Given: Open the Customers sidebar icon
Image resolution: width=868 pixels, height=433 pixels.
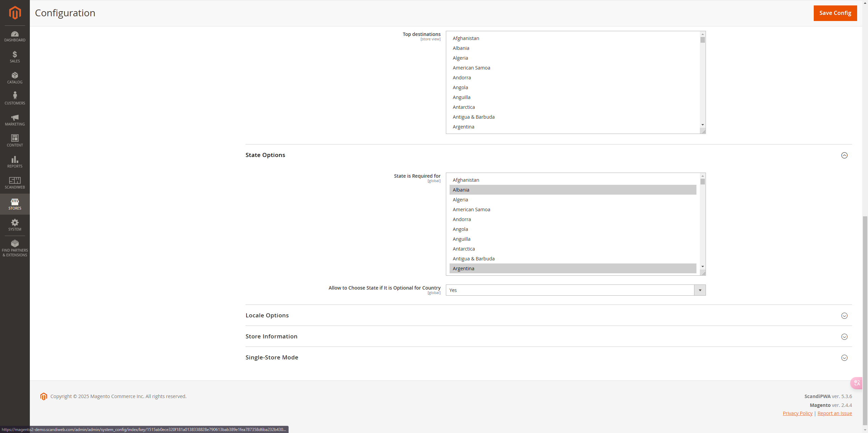Looking at the screenshot, I should [x=15, y=99].
